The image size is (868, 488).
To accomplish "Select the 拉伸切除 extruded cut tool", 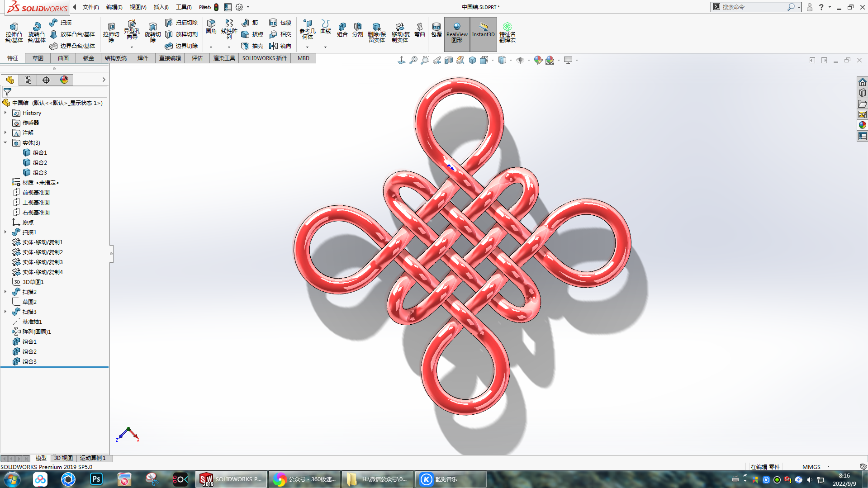I will pos(111,33).
